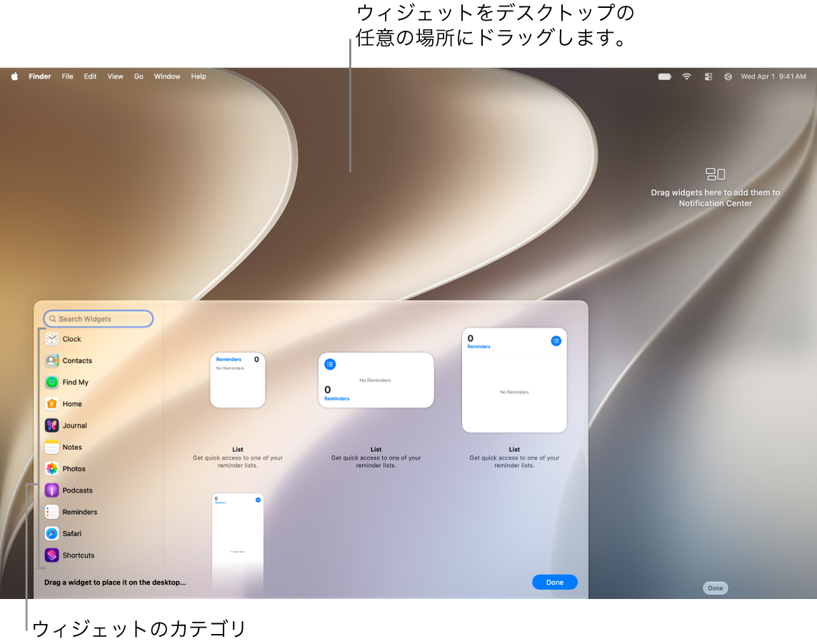Choose the Contacts icon in the sidebar
The height and width of the screenshot is (644, 817).
click(x=51, y=361)
